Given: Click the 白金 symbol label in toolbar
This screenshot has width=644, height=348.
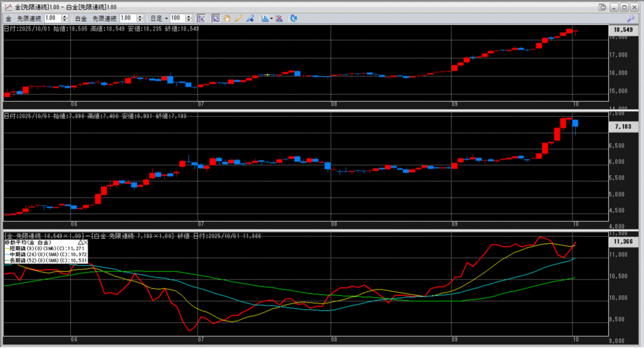Looking at the screenshot, I should (x=80, y=18).
